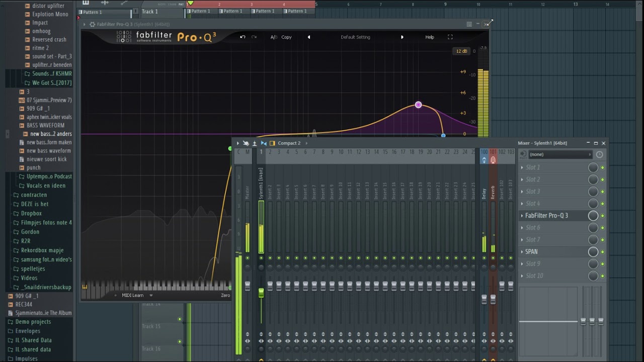Click the Pro-Q 3 redo arrow
The width and height of the screenshot is (644, 362).
coord(254,37)
